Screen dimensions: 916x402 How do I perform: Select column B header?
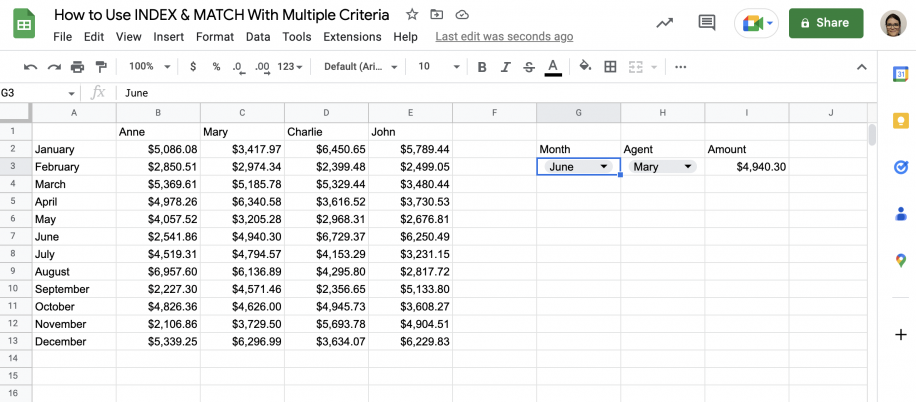tap(158, 113)
